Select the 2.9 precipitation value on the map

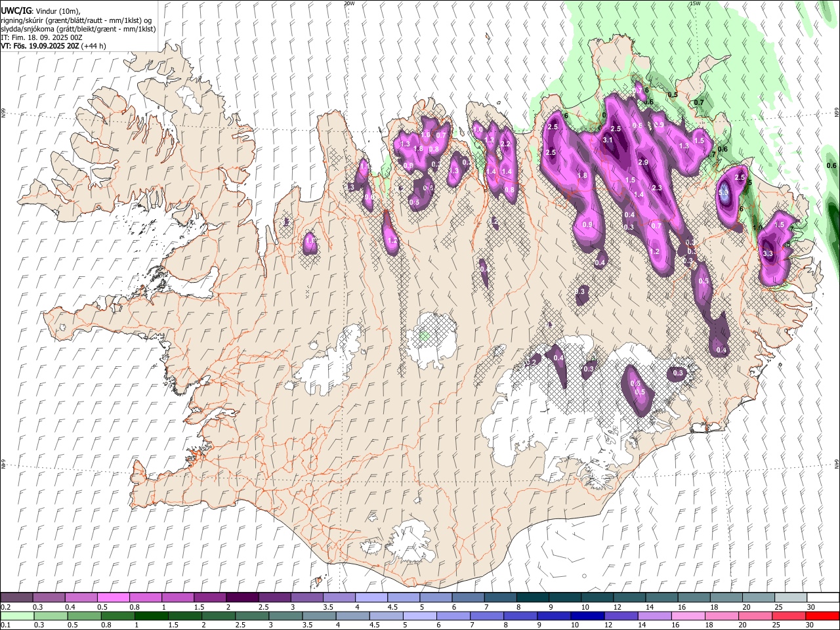tap(643, 162)
